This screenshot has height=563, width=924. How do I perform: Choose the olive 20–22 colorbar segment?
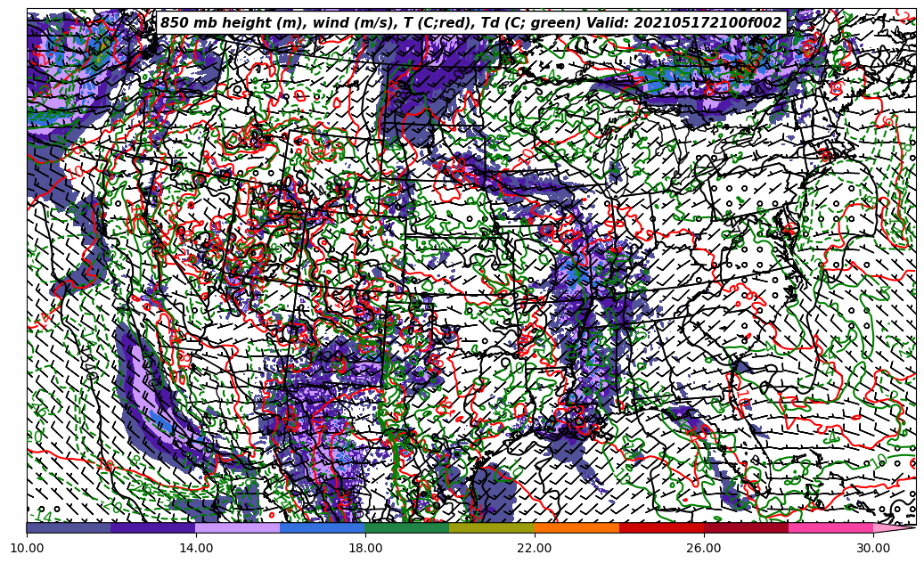click(492, 528)
